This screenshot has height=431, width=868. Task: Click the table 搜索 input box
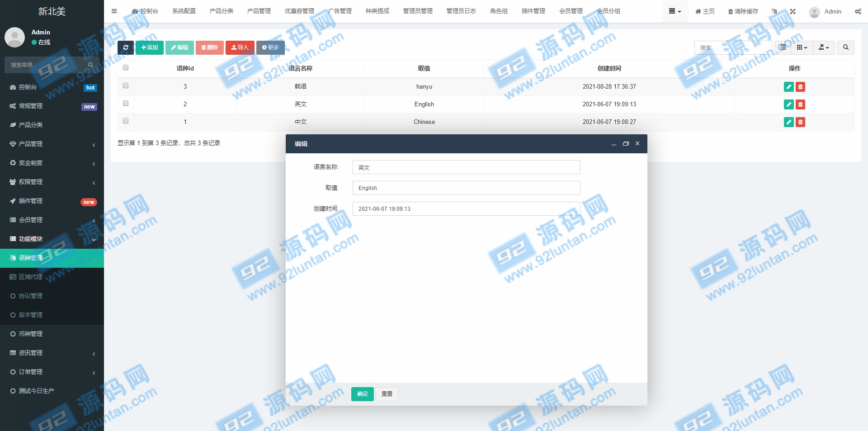click(x=733, y=47)
